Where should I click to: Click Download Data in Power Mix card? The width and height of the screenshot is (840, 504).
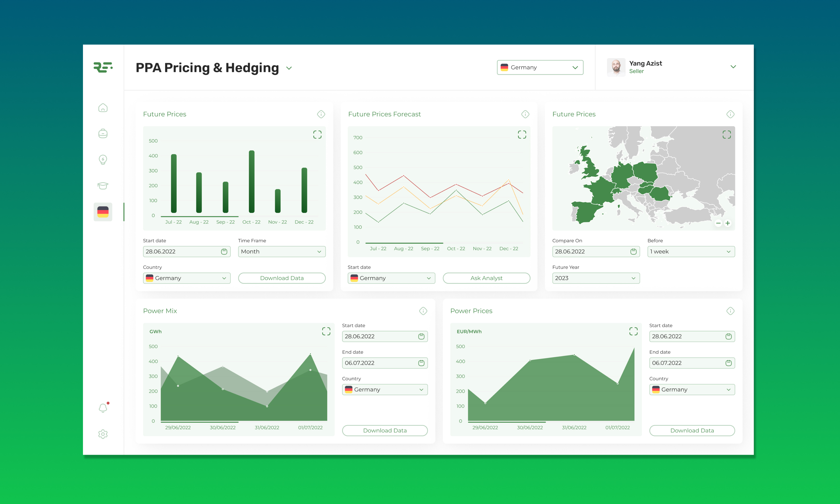385,431
